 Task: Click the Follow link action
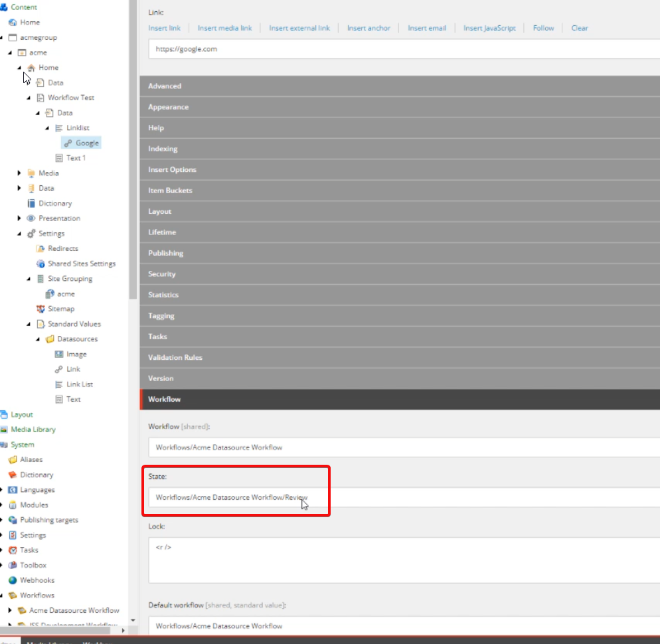pos(543,28)
